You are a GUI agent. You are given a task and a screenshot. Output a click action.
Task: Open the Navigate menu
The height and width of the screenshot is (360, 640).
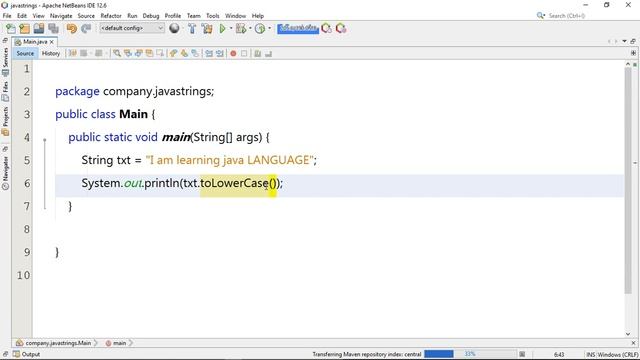(61, 16)
